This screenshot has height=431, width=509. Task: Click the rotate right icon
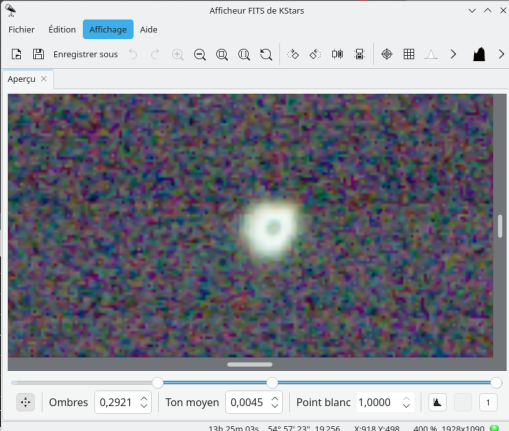click(293, 54)
